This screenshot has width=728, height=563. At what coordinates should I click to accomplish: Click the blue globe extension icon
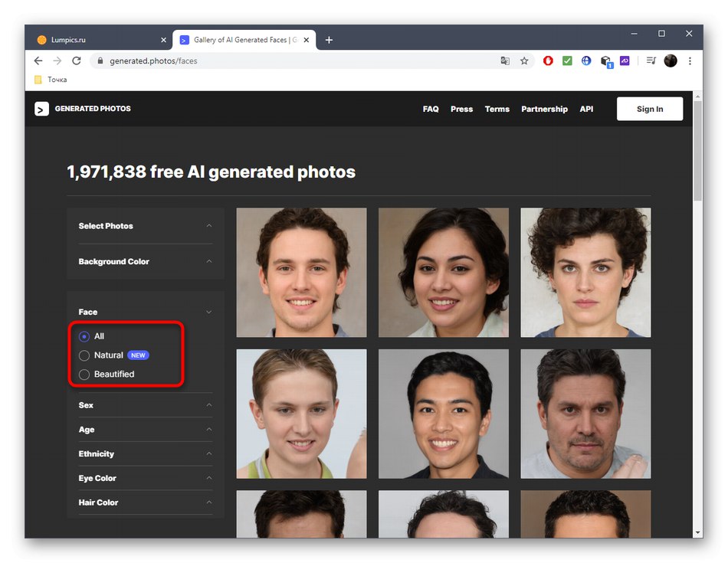586,61
